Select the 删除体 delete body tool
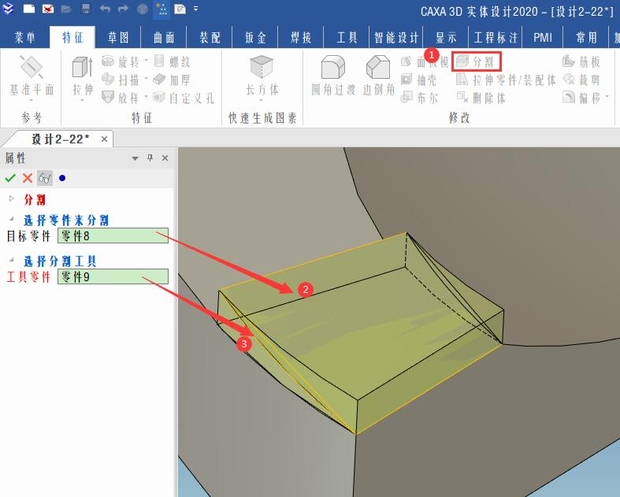Viewport: 620px width, 497px height. [x=481, y=97]
